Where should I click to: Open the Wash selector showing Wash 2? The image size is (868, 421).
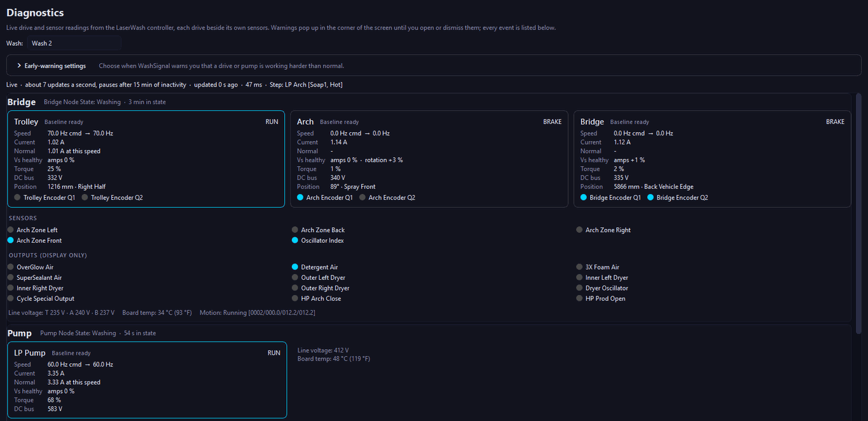74,43
